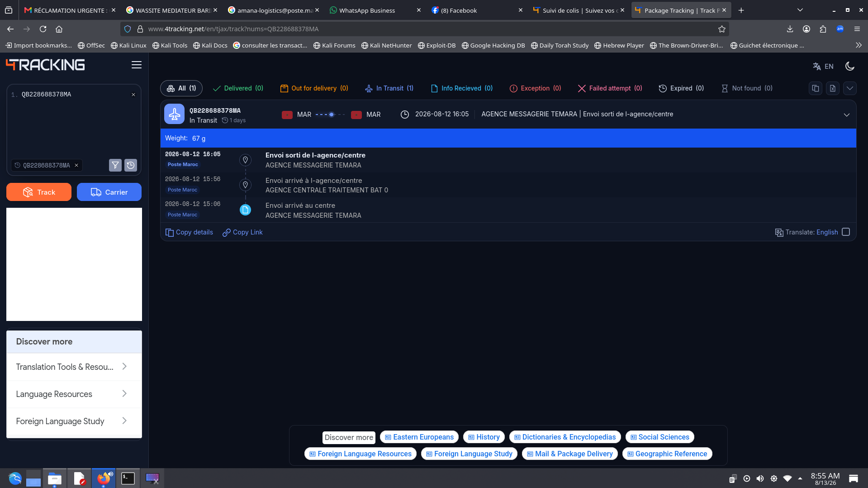Select the In Transit (1) tab
Screen dimensions: 868x488
click(x=389, y=88)
